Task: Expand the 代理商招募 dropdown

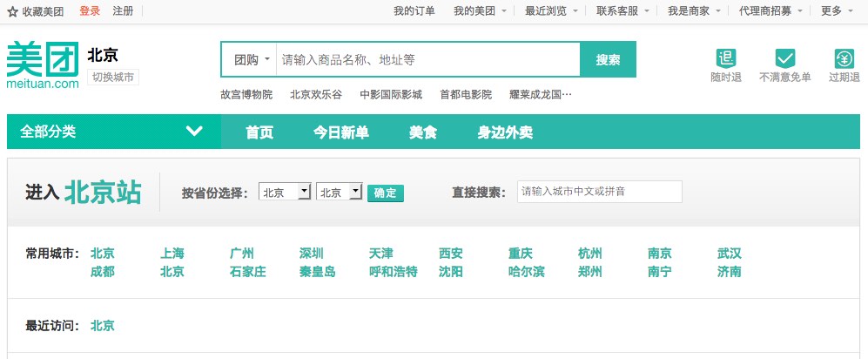Action: (x=770, y=11)
